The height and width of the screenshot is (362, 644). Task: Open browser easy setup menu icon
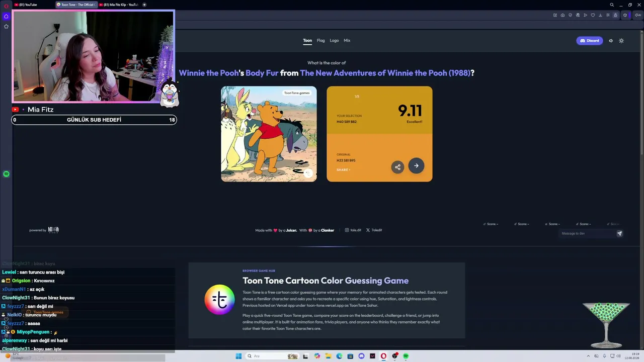pos(608,15)
